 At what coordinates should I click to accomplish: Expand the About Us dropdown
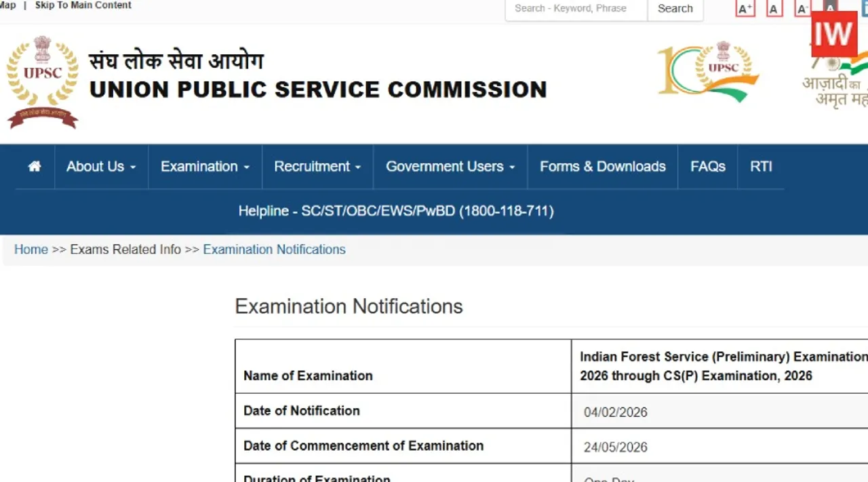click(x=100, y=166)
